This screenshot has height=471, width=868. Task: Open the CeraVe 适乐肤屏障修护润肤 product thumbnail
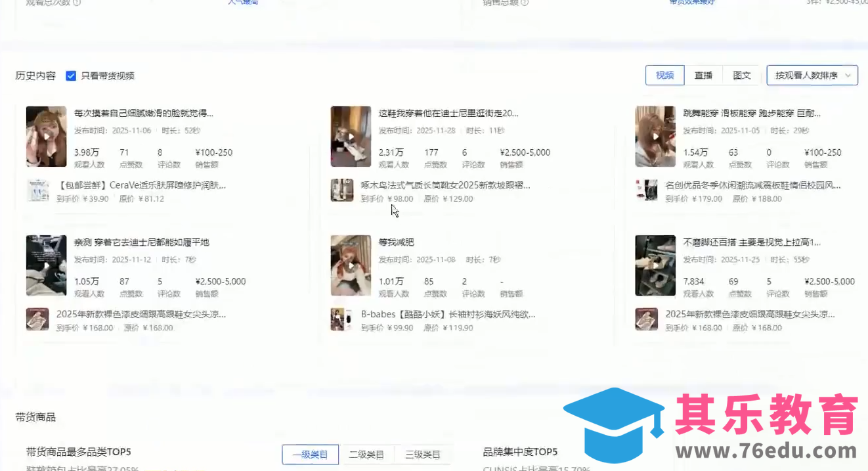(x=37, y=191)
